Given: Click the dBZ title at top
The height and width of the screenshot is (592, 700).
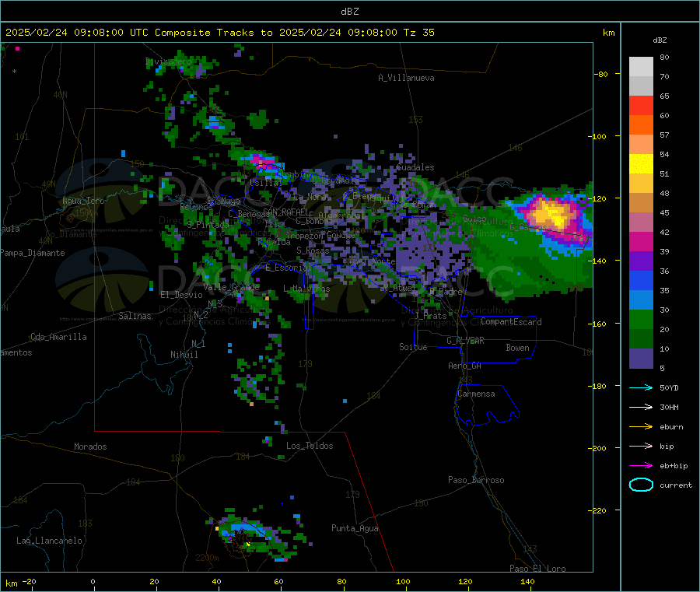Looking at the screenshot, I should click(x=349, y=12).
